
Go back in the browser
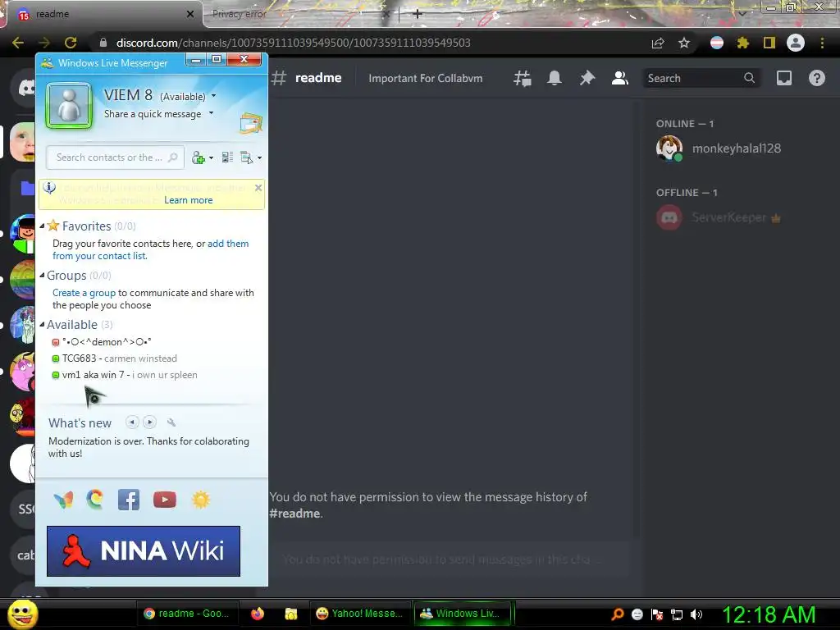click(x=18, y=43)
